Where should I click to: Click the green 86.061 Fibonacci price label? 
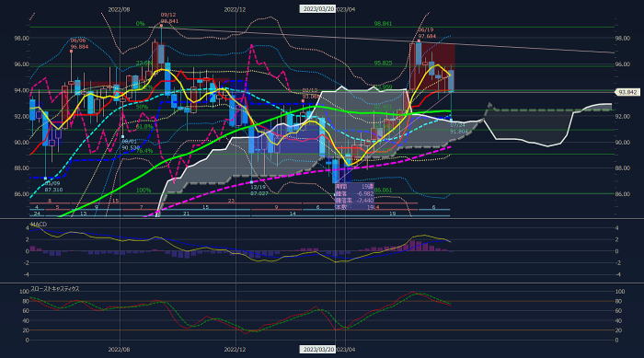383,191
